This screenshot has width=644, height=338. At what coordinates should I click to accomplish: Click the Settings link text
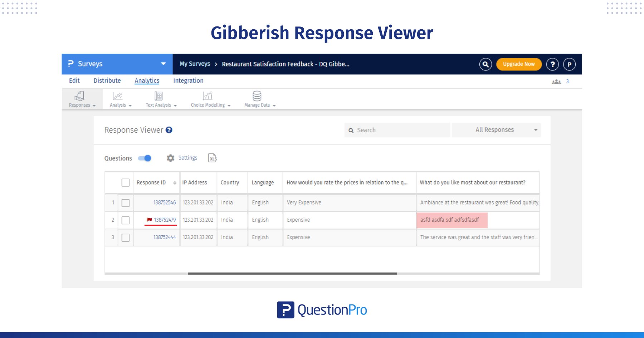[x=188, y=158]
